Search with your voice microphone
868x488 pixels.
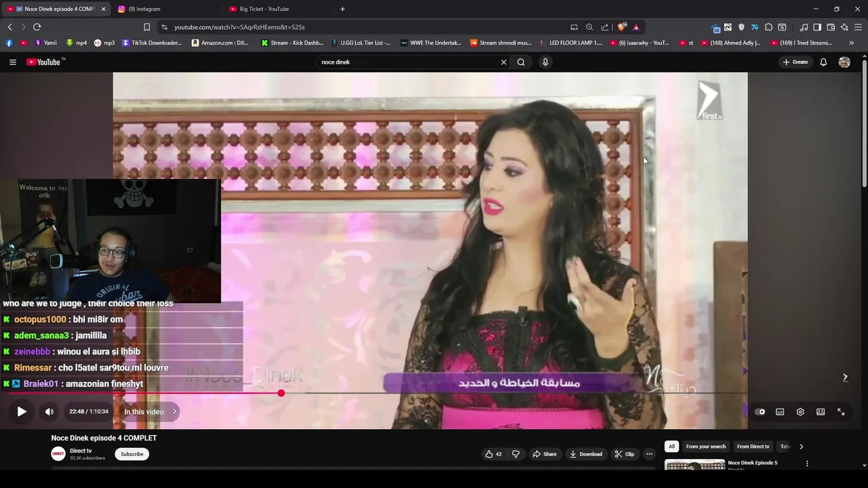tap(545, 62)
